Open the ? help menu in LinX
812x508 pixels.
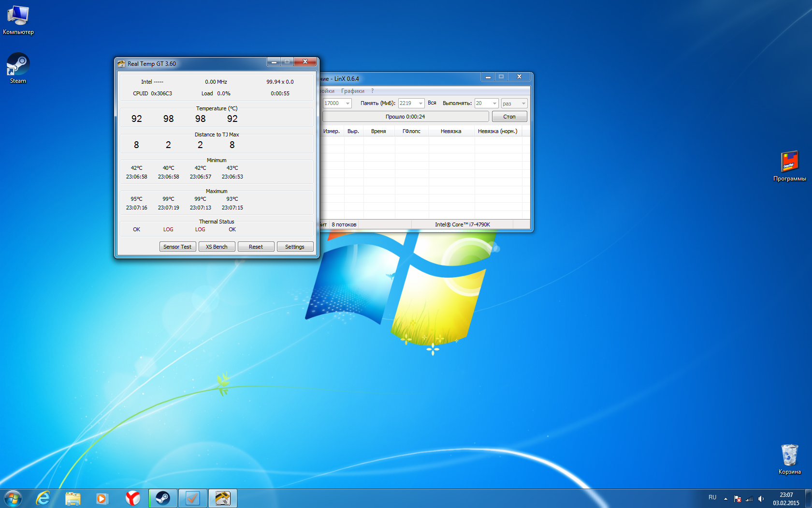point(372,91)
